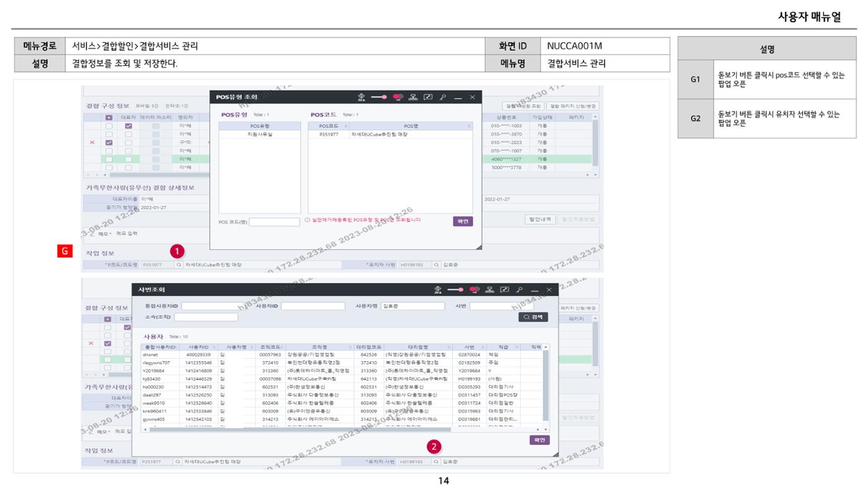
Task: Select the hj83430 user row
Action: (x=342, y=379)
